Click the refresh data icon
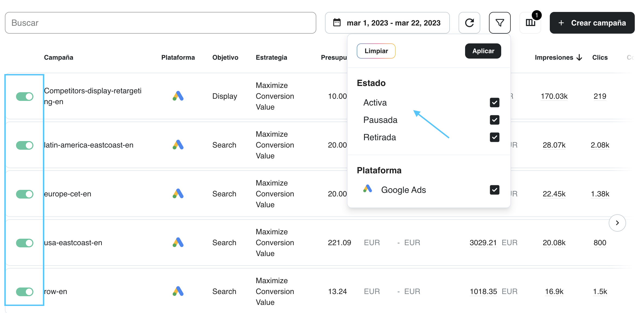This screenshot has width=644, height=313. pos(469,23)
